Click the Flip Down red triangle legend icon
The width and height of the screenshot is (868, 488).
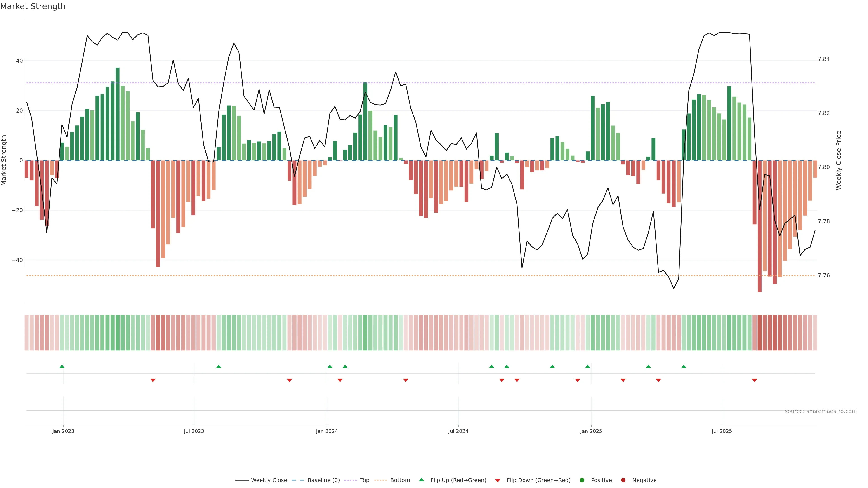coord(498,481)
